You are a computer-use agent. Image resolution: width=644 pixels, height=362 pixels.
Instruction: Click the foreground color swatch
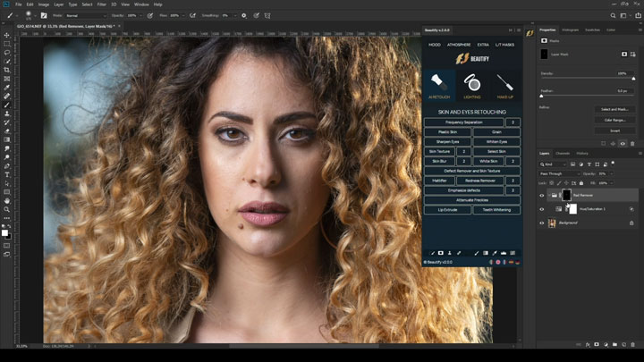(x=4, y=232)
